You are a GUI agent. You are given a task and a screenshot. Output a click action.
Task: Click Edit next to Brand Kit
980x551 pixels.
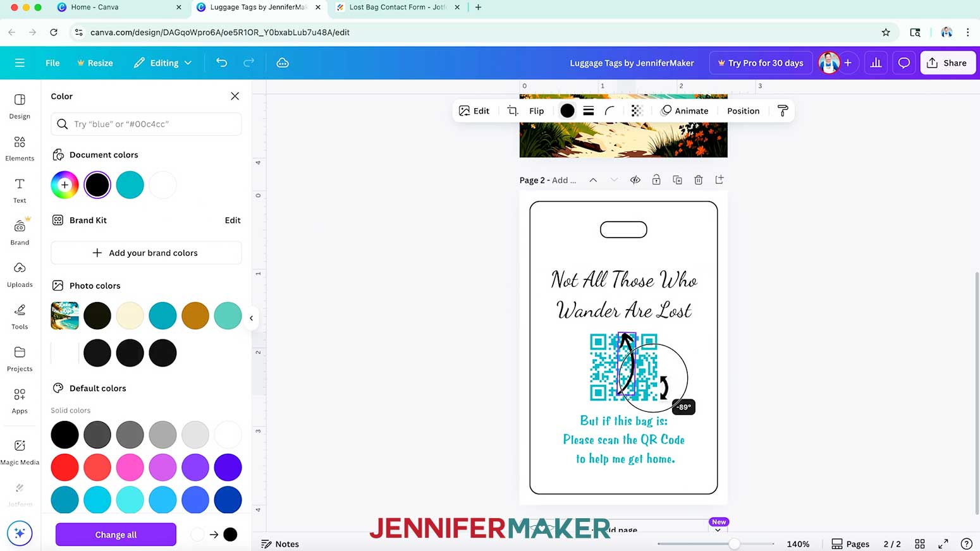233,220
